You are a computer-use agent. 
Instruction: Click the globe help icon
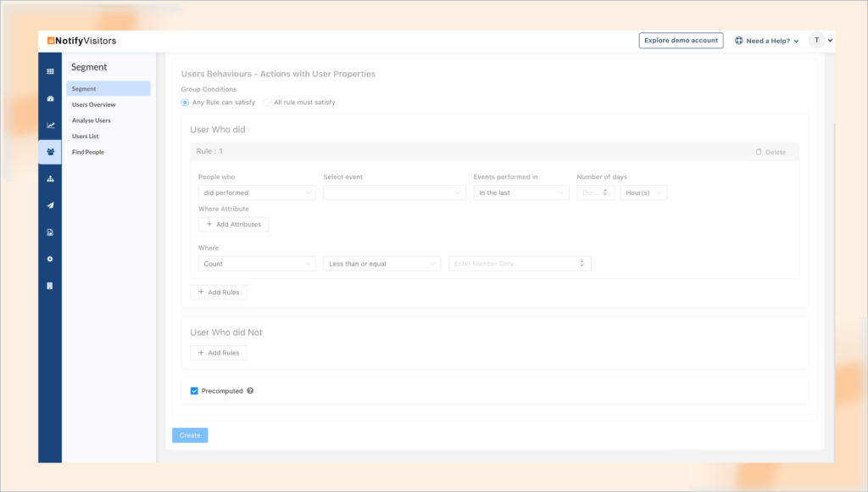tap(738, 41)
